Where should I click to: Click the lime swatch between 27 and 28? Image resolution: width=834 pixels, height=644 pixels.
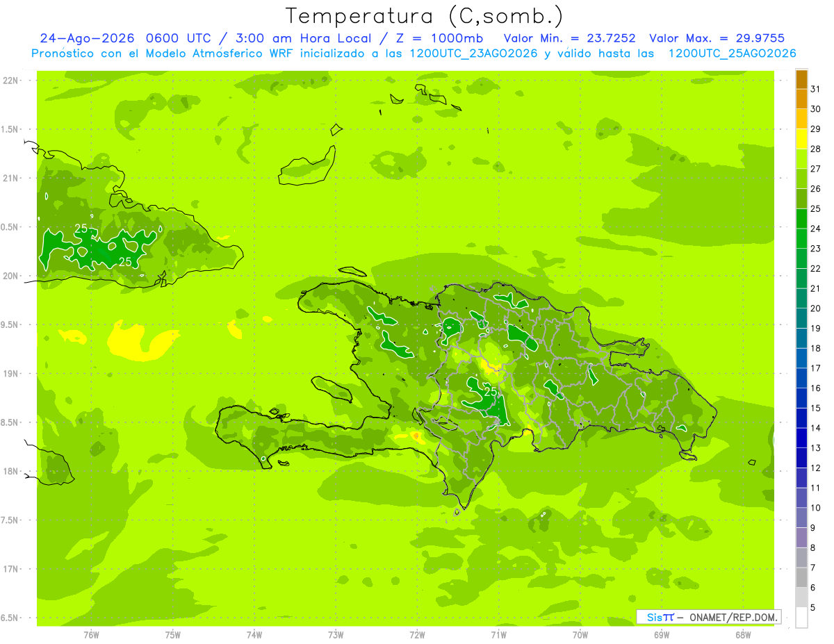coord(801,159)
